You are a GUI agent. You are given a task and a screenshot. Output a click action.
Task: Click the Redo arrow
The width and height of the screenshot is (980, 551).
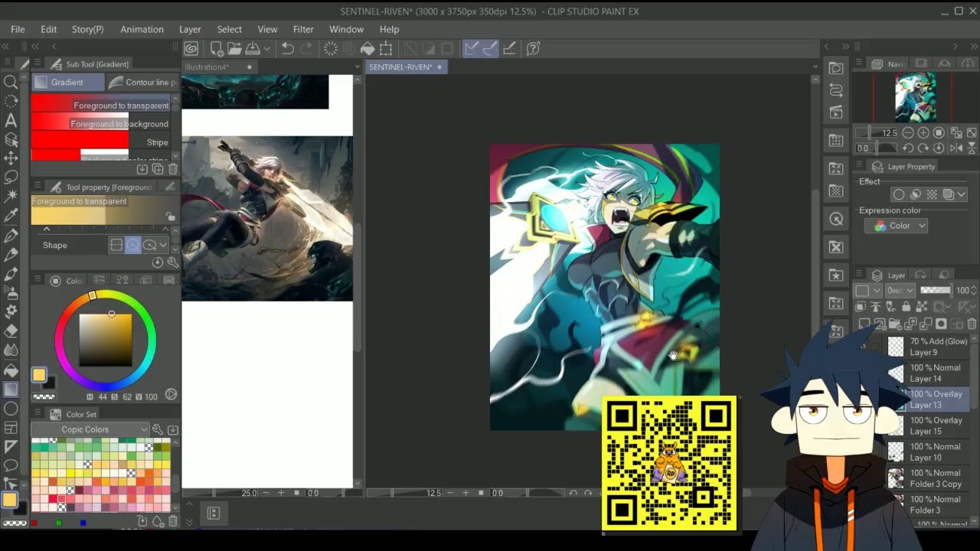[306, 48]
